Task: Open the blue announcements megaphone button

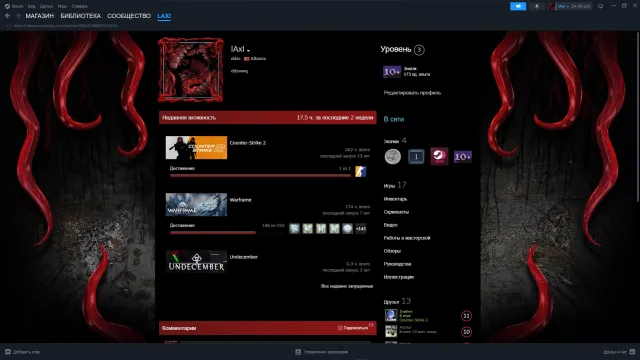Action: coord(518,6)
